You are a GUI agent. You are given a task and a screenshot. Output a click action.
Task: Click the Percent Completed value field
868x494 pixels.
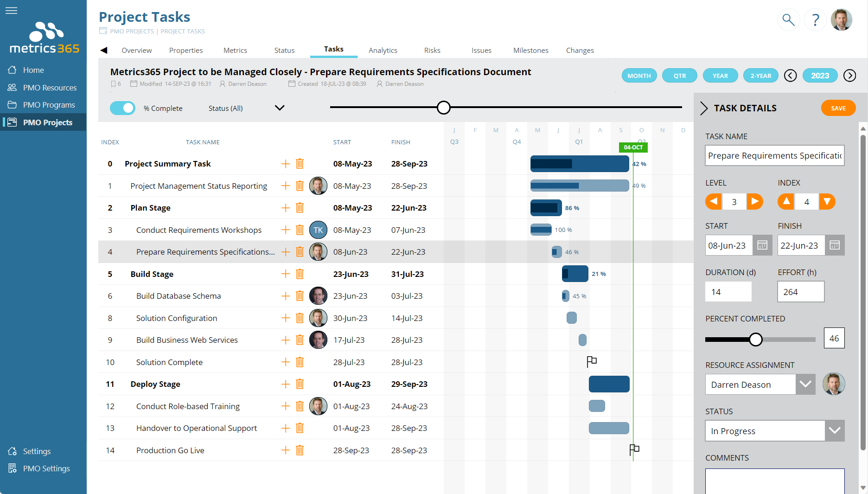point(834,338)
